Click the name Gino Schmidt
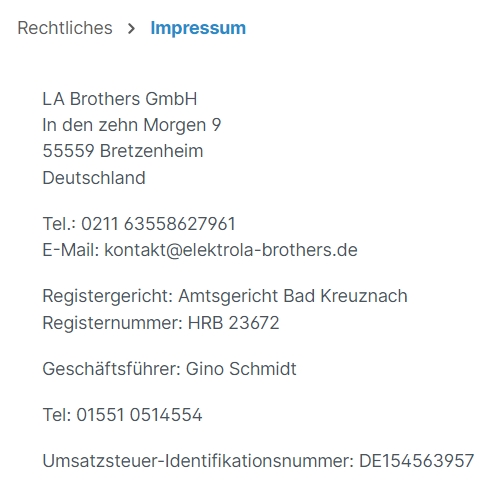This screenshot has width=484, height=481. tap(241, 369)
